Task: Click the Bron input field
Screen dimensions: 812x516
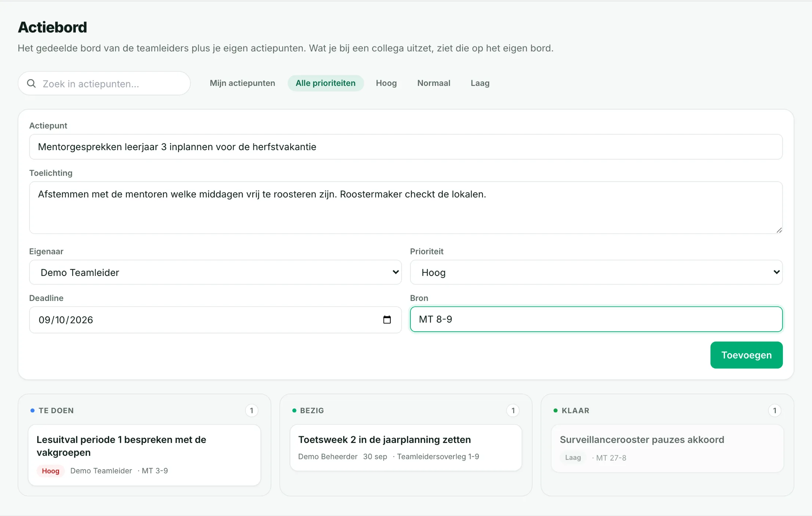Action: pyautogui.click(x=596, y=319)
